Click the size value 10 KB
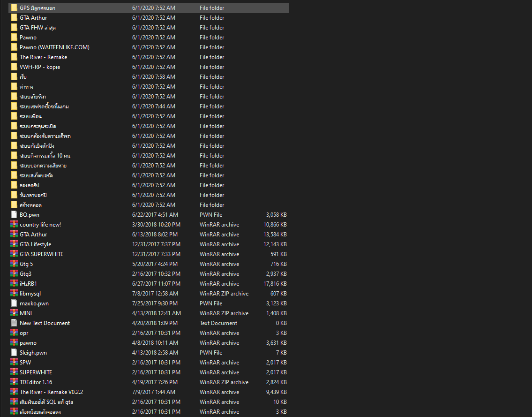The image size is (532, 417). (x=280, y=402)
